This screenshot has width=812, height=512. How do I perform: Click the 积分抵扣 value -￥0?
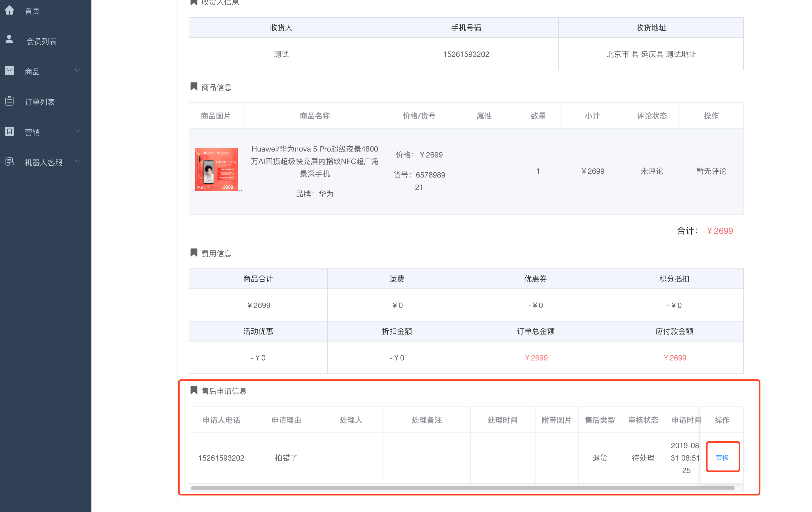pos(674,306)
